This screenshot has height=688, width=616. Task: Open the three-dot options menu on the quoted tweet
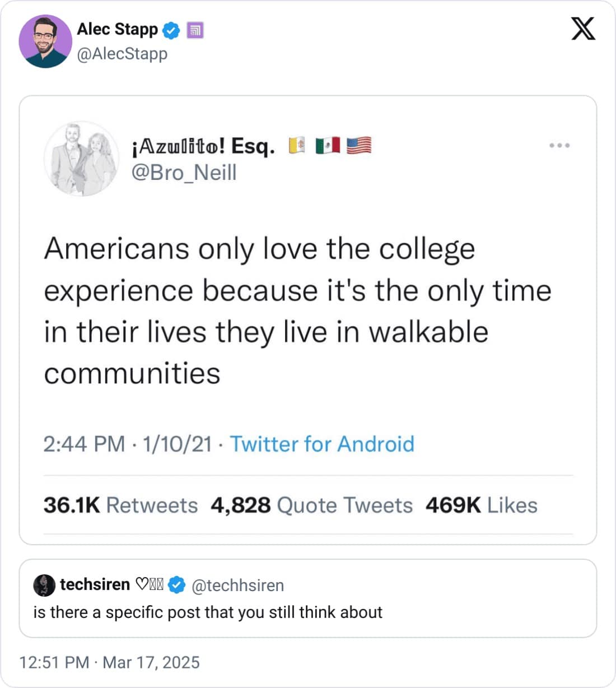559,145
